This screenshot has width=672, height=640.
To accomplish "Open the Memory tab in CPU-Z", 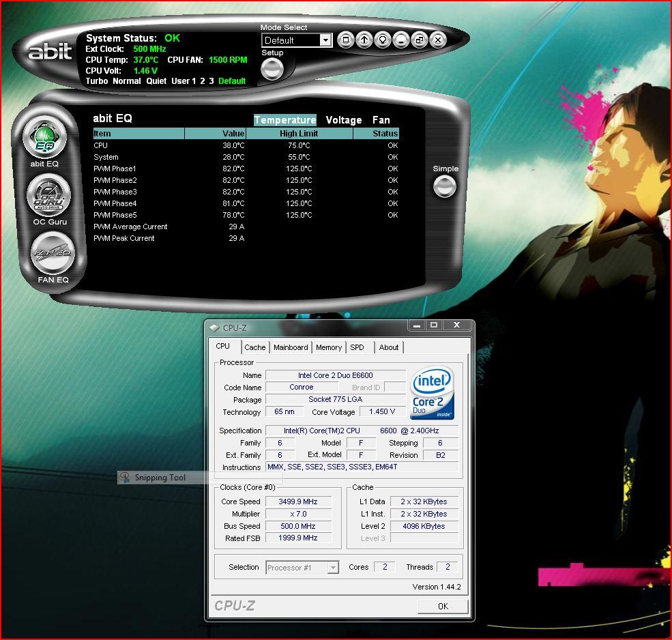I will coord(329,348).
